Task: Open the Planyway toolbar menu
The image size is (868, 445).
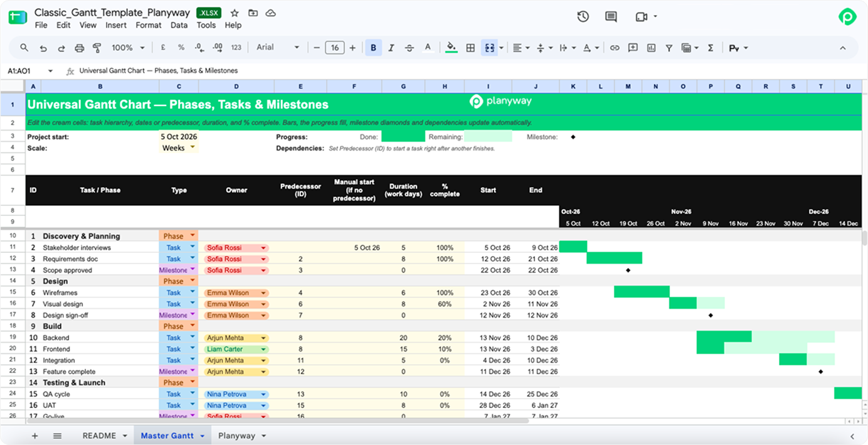Action: click(738, 48)
